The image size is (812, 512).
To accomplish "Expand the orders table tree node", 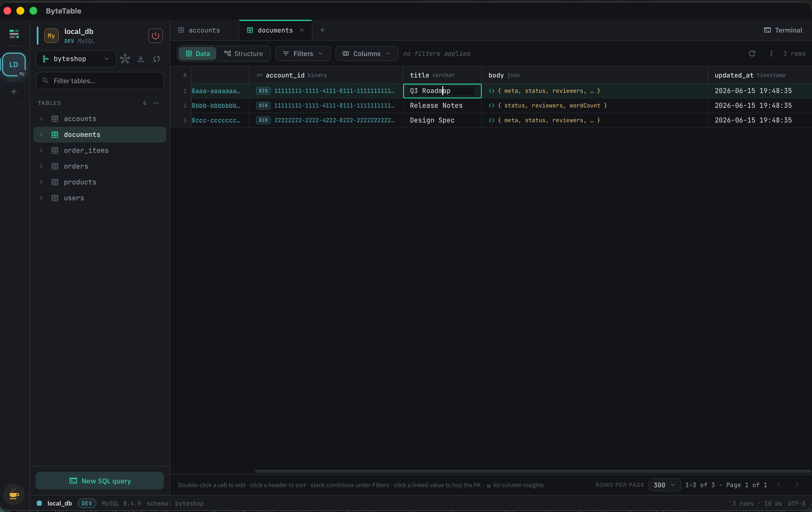I will (x=41, y=166).
